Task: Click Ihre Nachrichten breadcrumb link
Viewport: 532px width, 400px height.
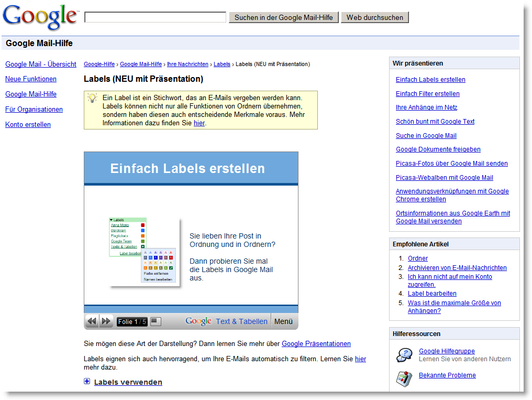Action: [187, 64]
